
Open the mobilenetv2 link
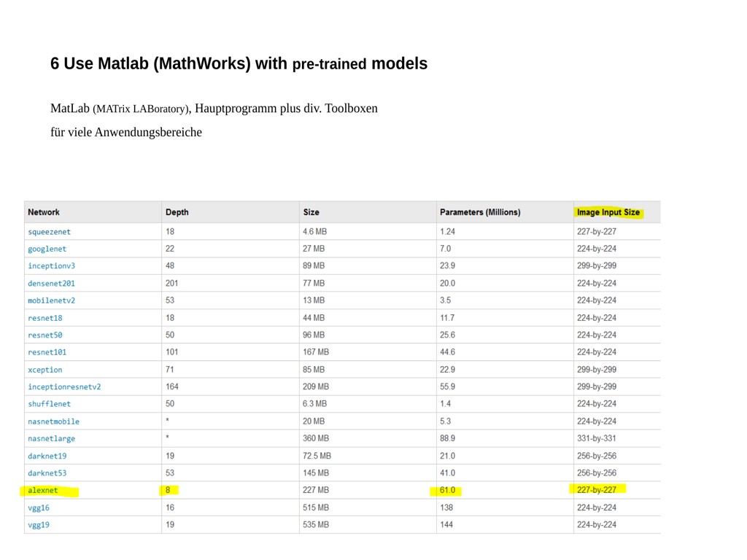[x=51, y=300]
